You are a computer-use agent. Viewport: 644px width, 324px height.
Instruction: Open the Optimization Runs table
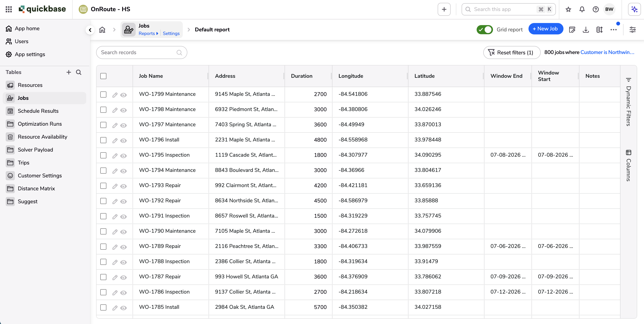44,124
